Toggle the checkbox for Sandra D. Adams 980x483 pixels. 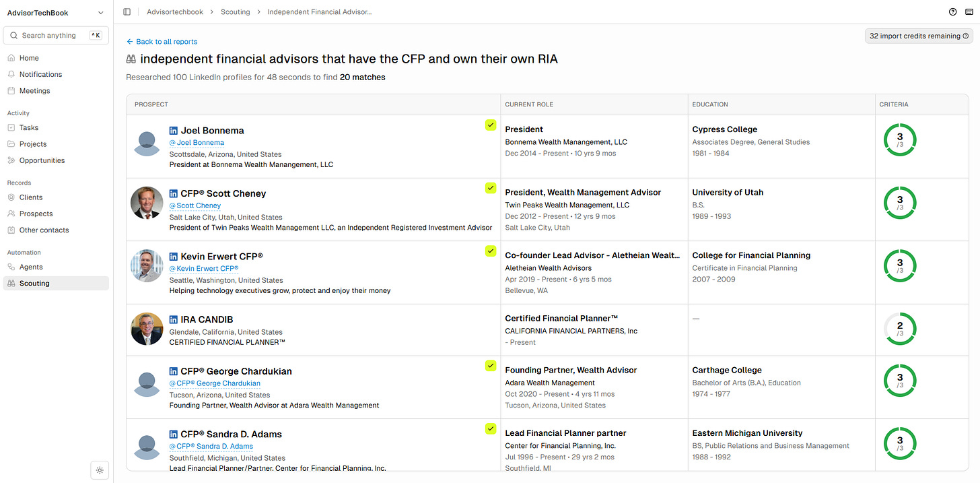click(491, 428)
